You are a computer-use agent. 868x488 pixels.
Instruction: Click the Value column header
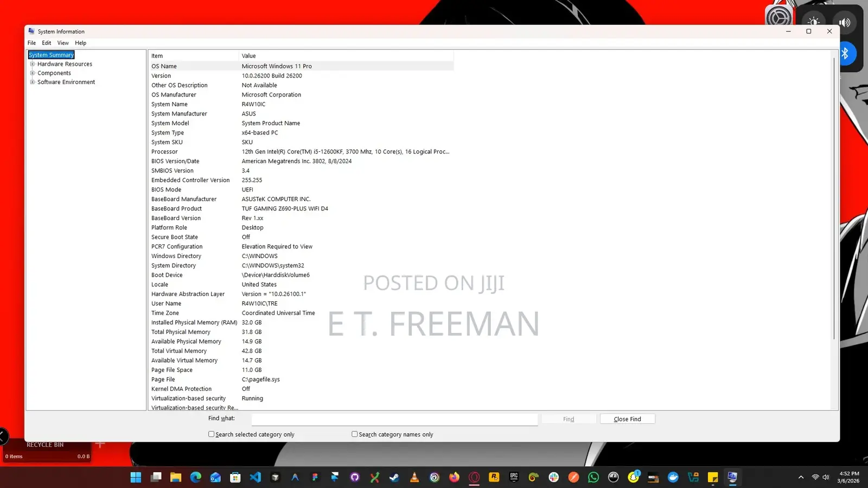[x=346, y=56]
